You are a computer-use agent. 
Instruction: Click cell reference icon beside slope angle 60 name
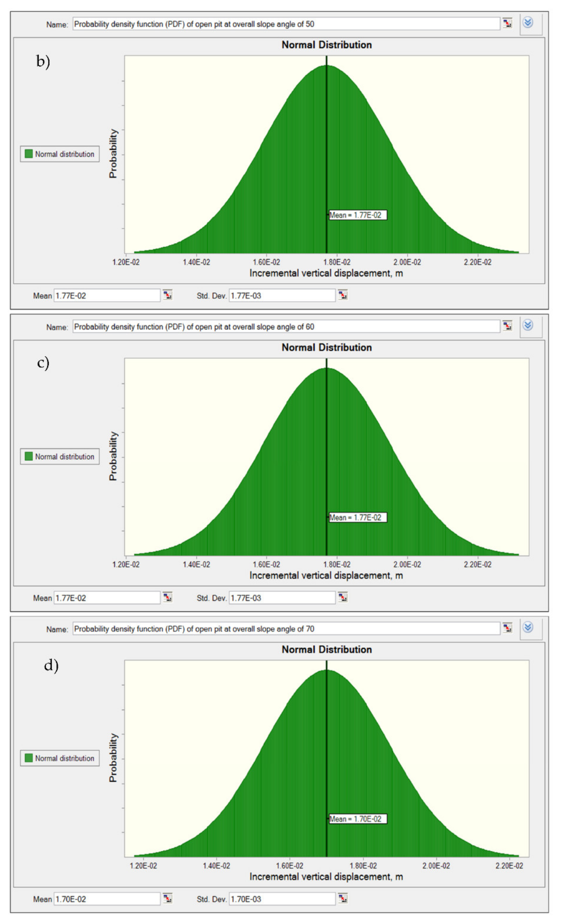(x=507, y=326)
